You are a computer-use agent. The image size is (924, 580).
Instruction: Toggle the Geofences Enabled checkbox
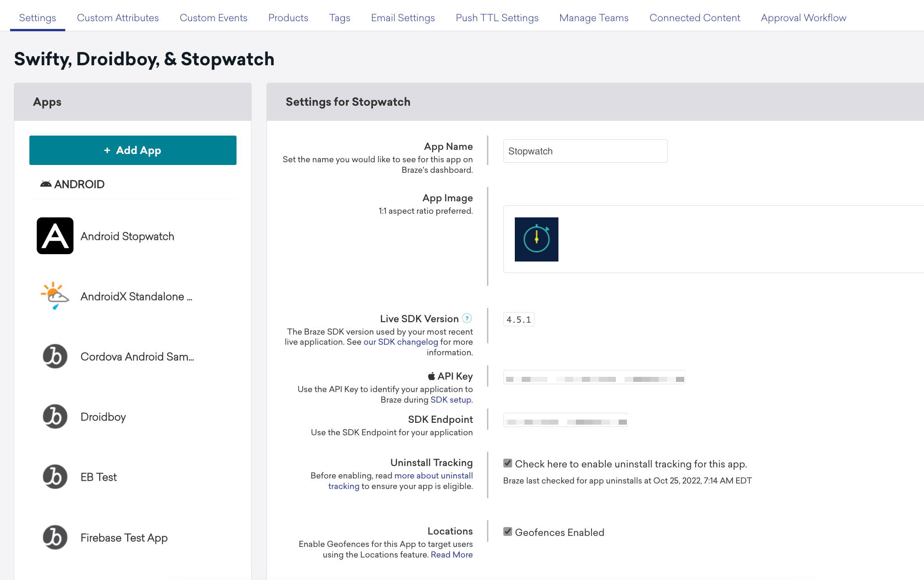coord(507,532)
